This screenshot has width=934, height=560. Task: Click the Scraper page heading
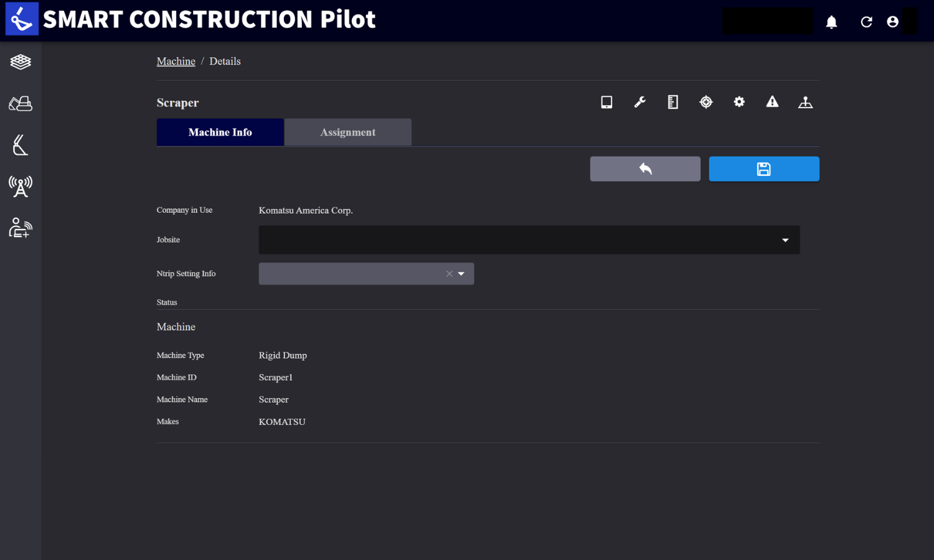coord(178,103)
